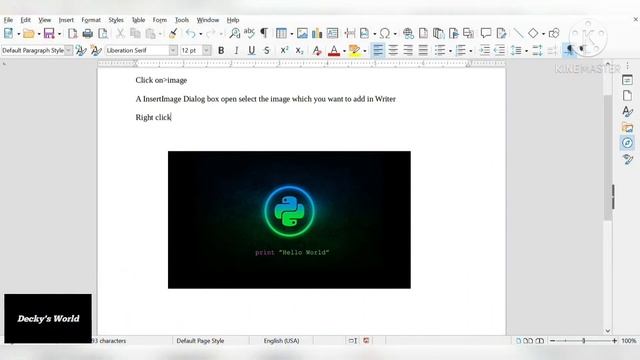Toggle Bold formatting

(x=221, y=50)
